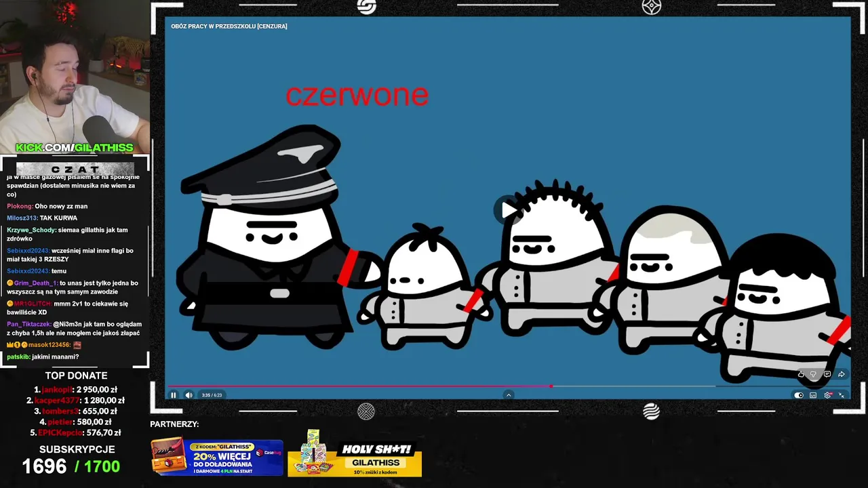Open player settings gear
Image resolution: width=868 pixels, height=488 pixels.
(827, 395)
